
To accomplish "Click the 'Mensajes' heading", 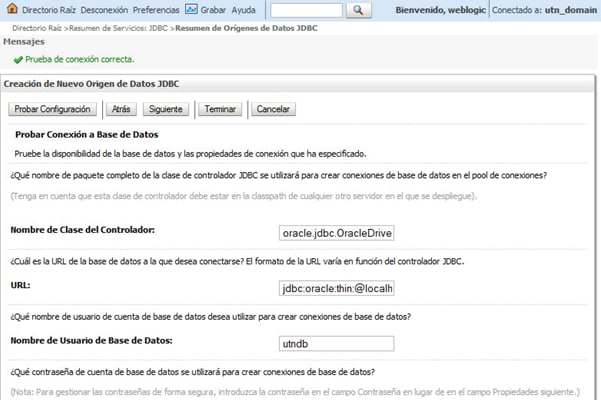I will point(24,41).
